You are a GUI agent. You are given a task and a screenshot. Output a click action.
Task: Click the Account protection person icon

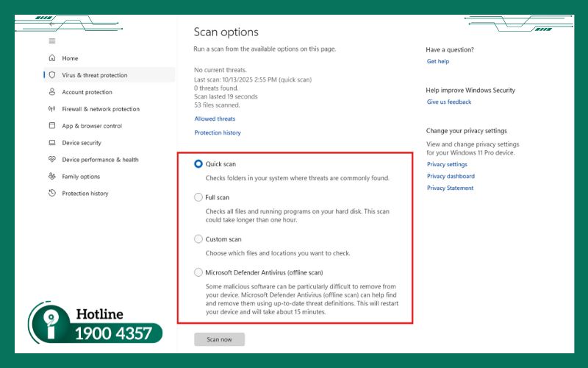pyautogui.click(x=52, y=92)
